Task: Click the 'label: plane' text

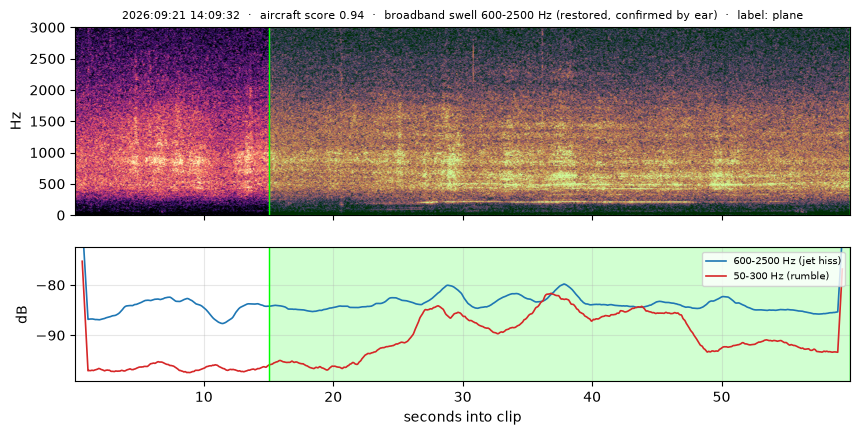Action: (x=770, y=15)
